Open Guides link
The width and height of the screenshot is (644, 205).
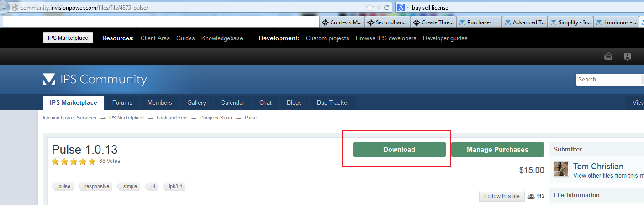pos(185,38)
